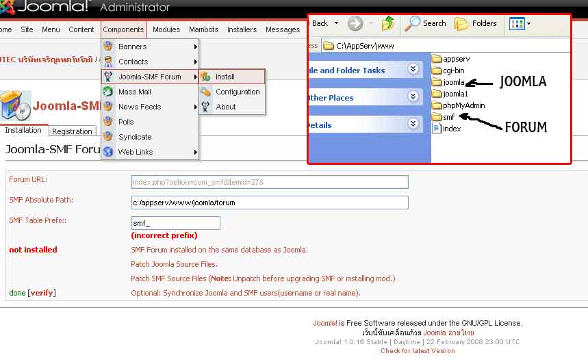
Task: Click the Syndicate menu icon
Action: pyautogui.click(x=108, y=136)
